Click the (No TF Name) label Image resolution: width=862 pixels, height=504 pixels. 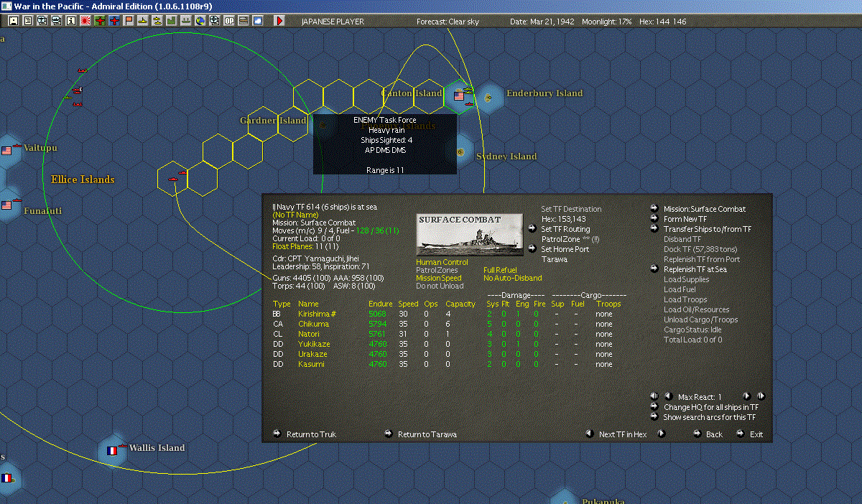294,215
